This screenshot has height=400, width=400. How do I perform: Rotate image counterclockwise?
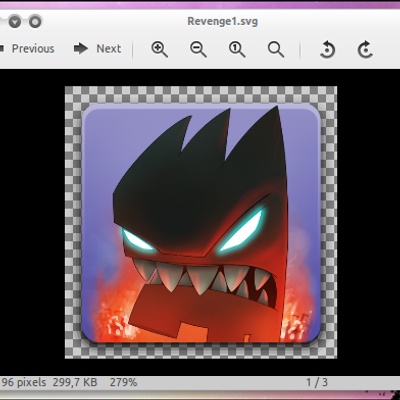coord(327,50)
